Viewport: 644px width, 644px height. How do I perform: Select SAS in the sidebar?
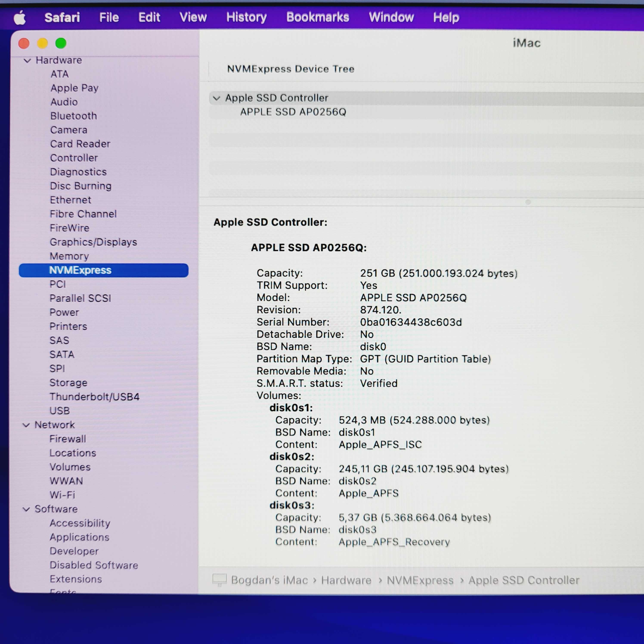[59, 340]
